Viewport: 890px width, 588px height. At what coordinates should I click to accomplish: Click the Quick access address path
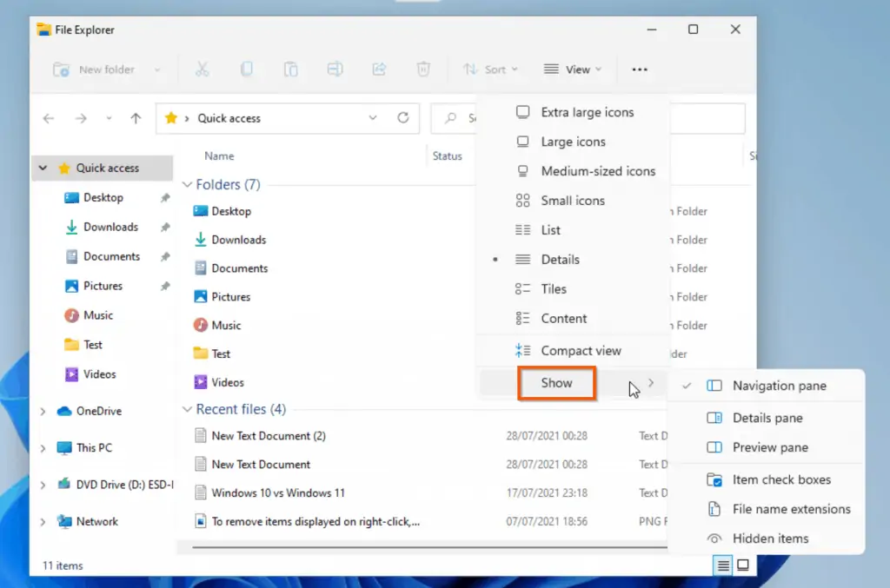click(x=229, y=118)
